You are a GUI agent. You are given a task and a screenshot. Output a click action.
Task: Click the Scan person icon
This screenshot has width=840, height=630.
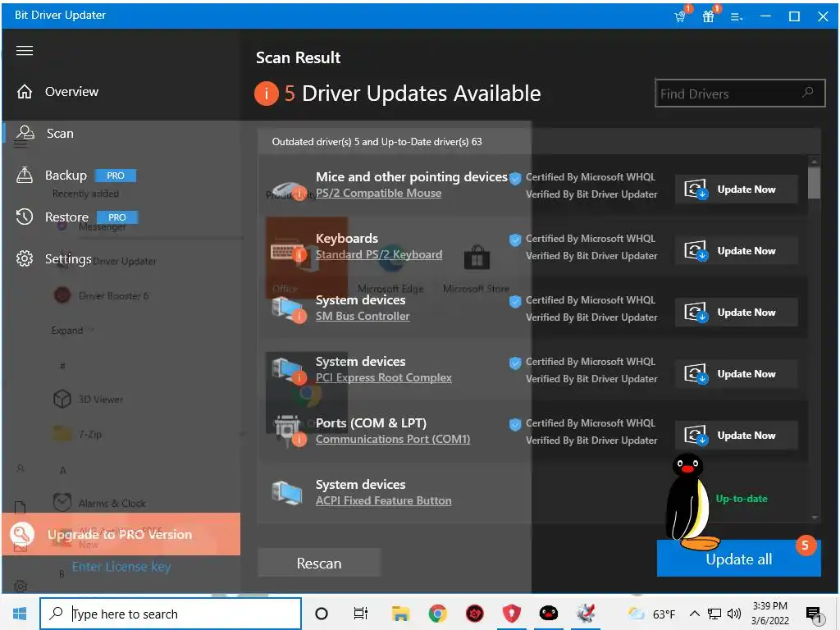pyautogui.click(x=25, y=133)
